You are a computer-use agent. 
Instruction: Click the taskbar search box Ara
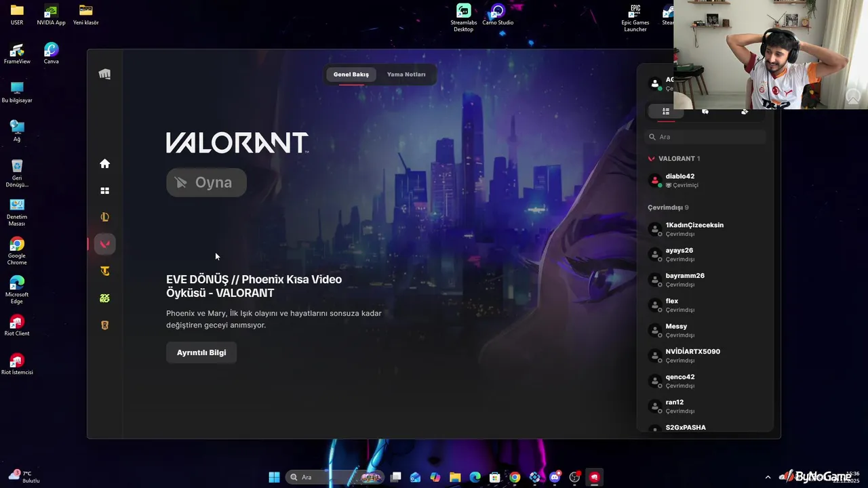coord(335,477)
